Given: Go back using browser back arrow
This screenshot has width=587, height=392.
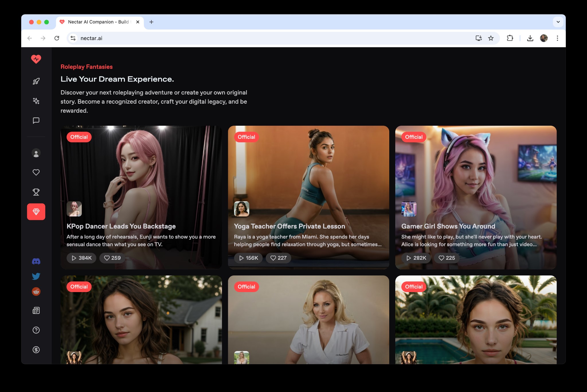Looking at the screenshot, I should click(x=30, y=38).
